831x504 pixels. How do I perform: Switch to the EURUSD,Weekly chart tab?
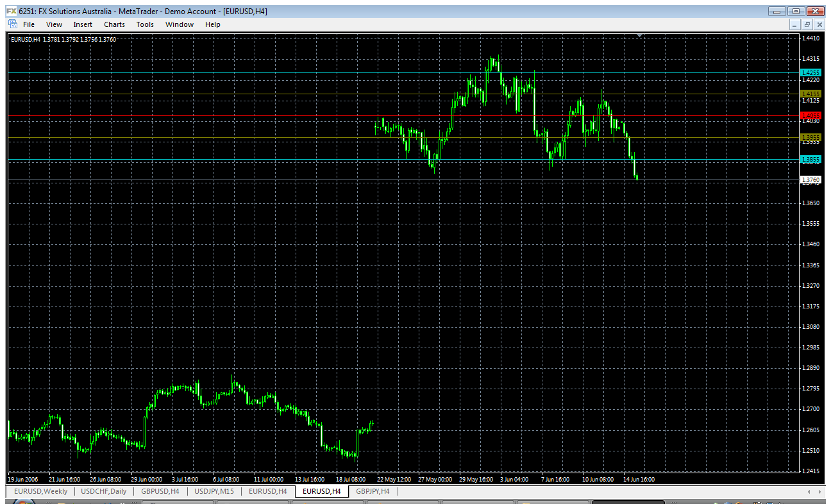[40, 491]
